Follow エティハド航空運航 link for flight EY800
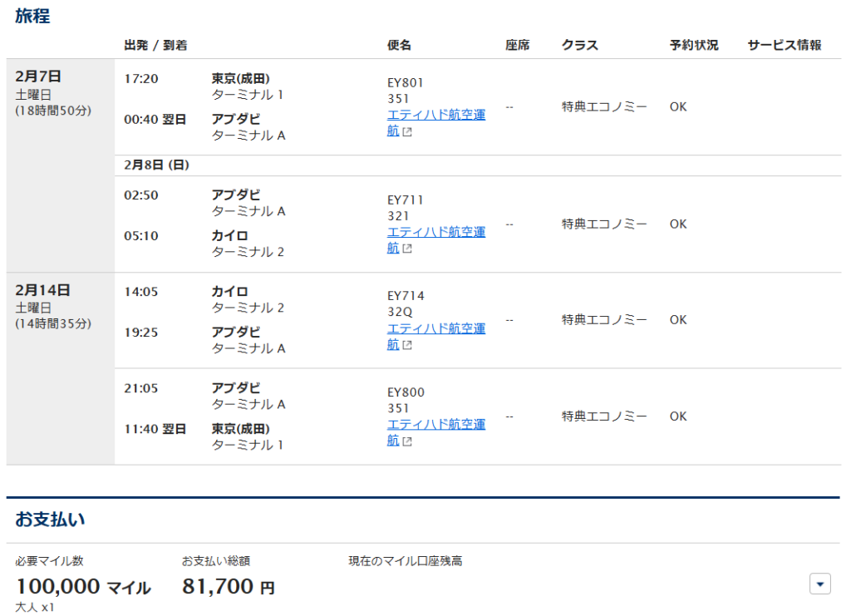Image resolution: width=851 pixels, height=616 pixels. 435,426
